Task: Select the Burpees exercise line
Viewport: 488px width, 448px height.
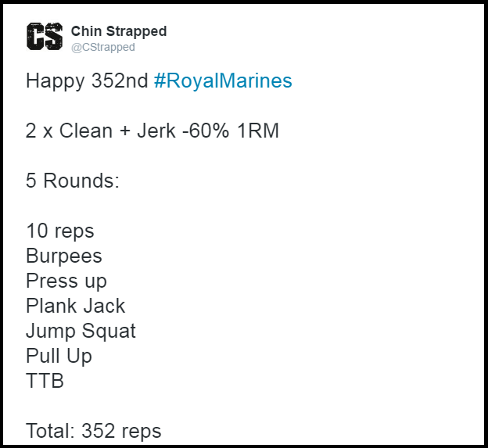Action: coord(63,256)
